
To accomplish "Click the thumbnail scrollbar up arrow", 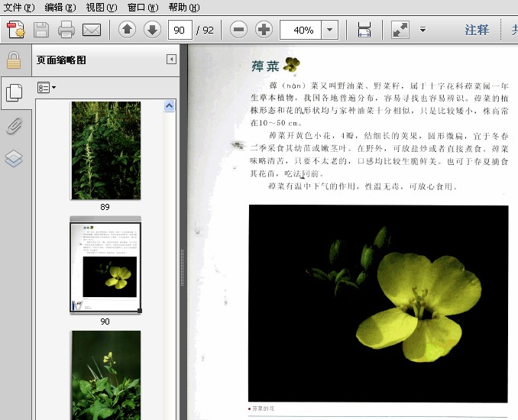I will 169,106.
